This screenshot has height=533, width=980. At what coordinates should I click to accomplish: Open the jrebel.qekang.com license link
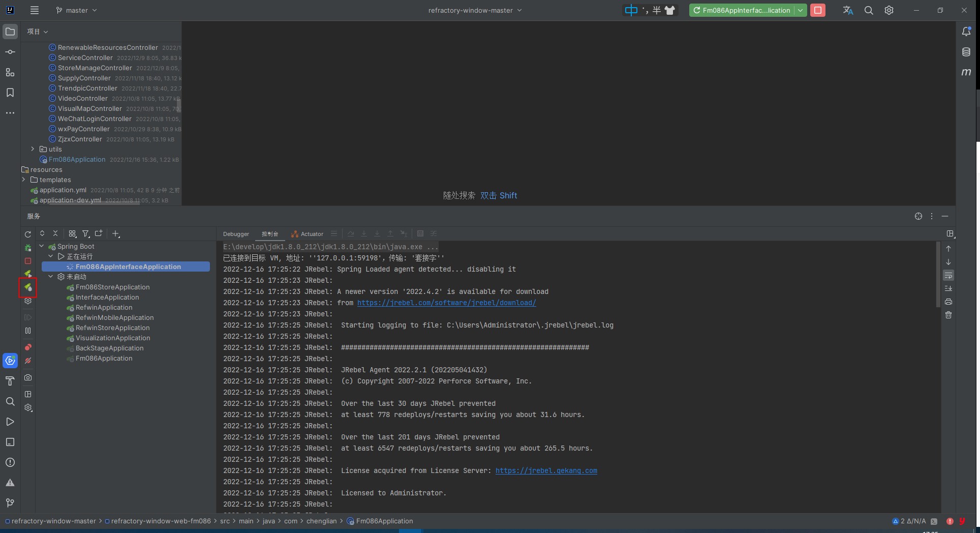point(546,470)
